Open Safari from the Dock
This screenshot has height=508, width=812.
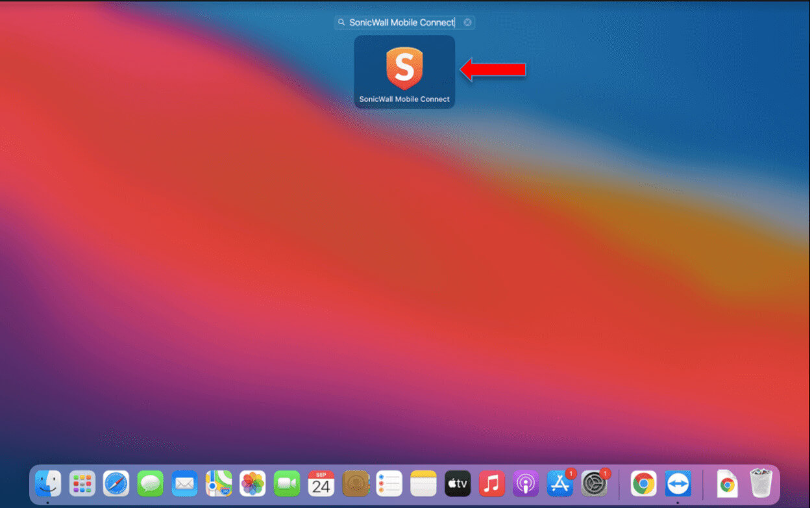point(116,483)
